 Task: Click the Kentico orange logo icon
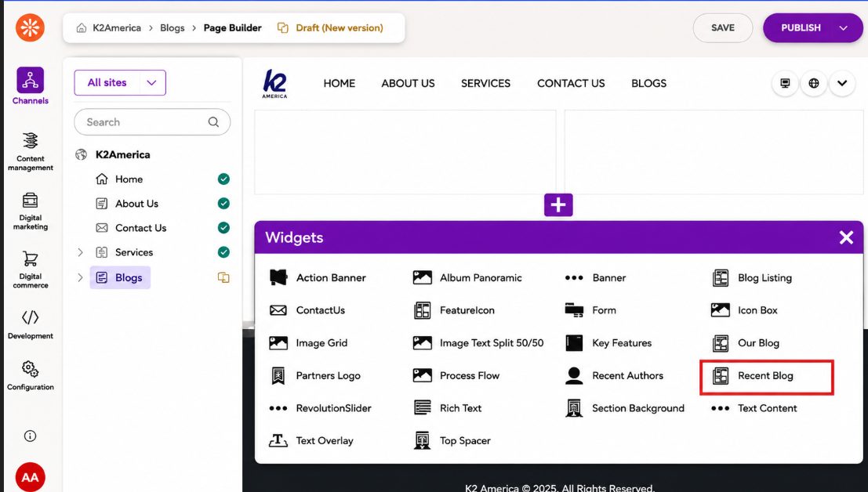[x=30, y=27]
